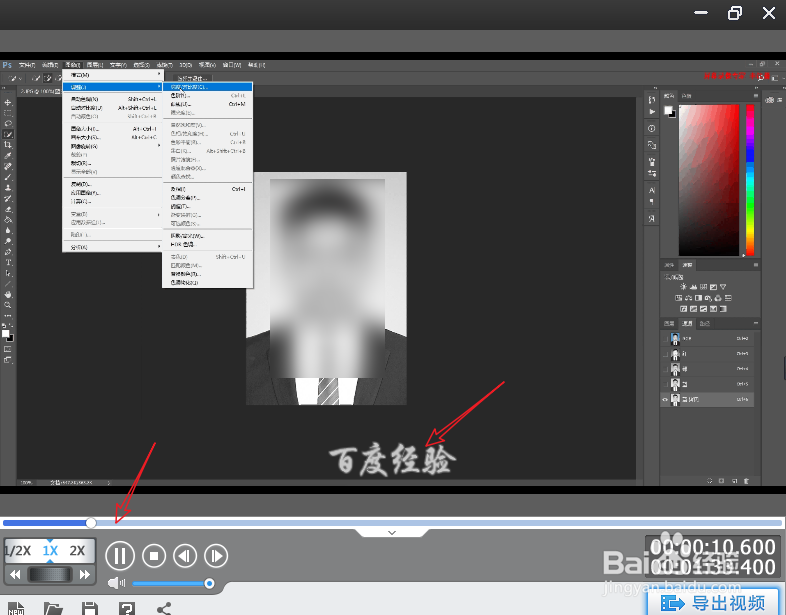Select the History Brush tool
786x615 pixels.
point(8,198)
